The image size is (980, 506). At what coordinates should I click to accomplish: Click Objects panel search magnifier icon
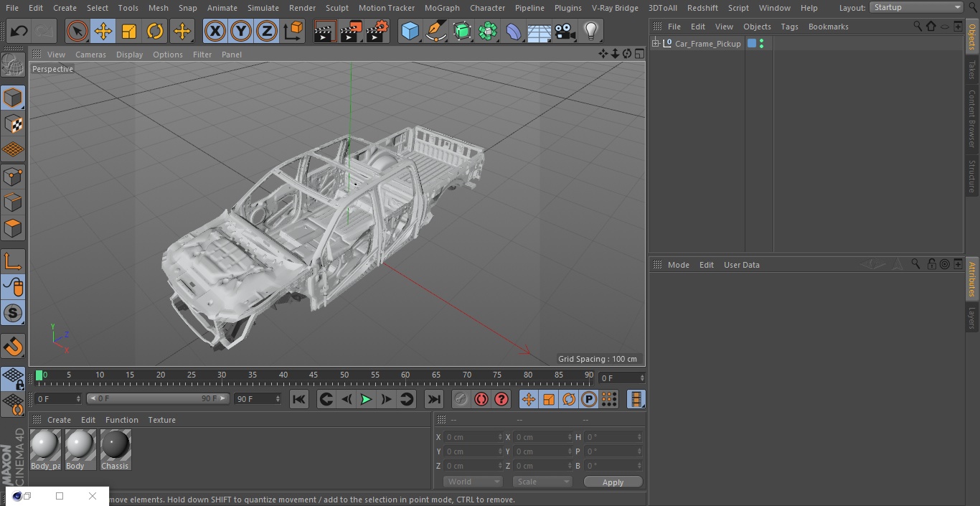917,26
